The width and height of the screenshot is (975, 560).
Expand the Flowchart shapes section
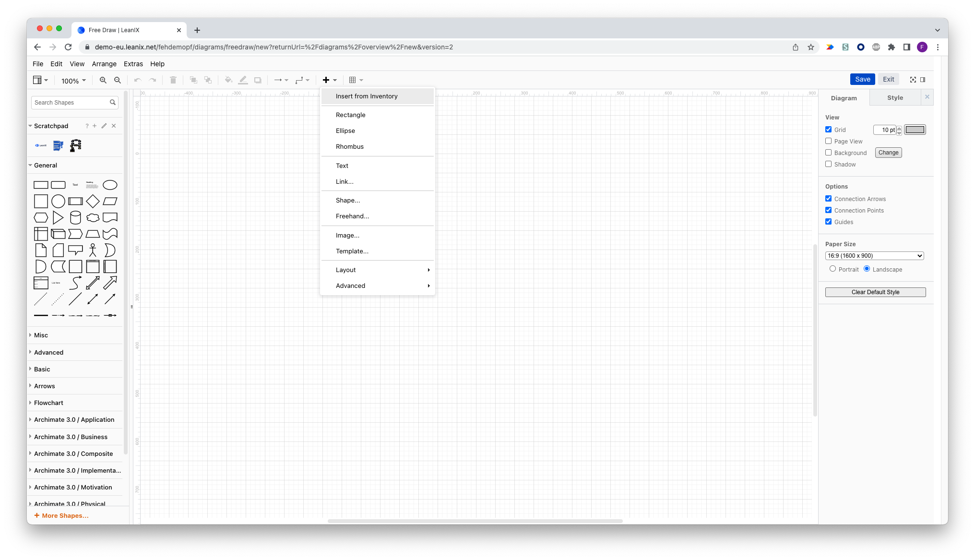[x=48, y=403]
